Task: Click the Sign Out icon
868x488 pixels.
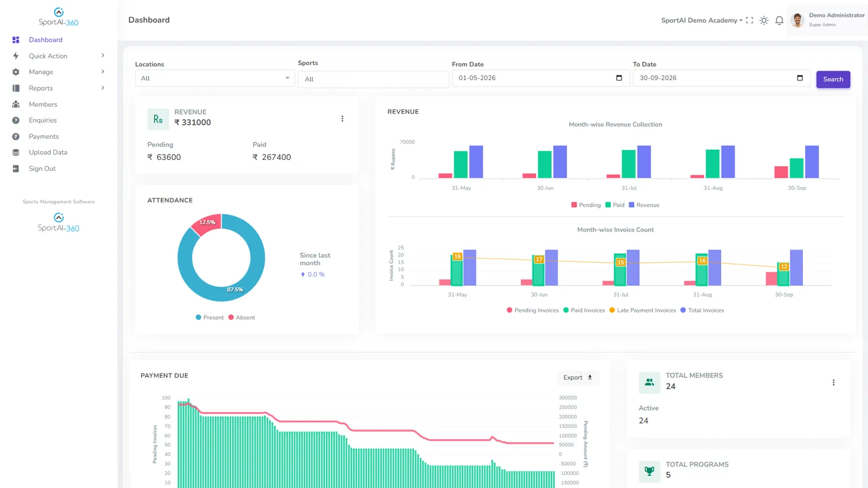Action: tap(16, 169)
